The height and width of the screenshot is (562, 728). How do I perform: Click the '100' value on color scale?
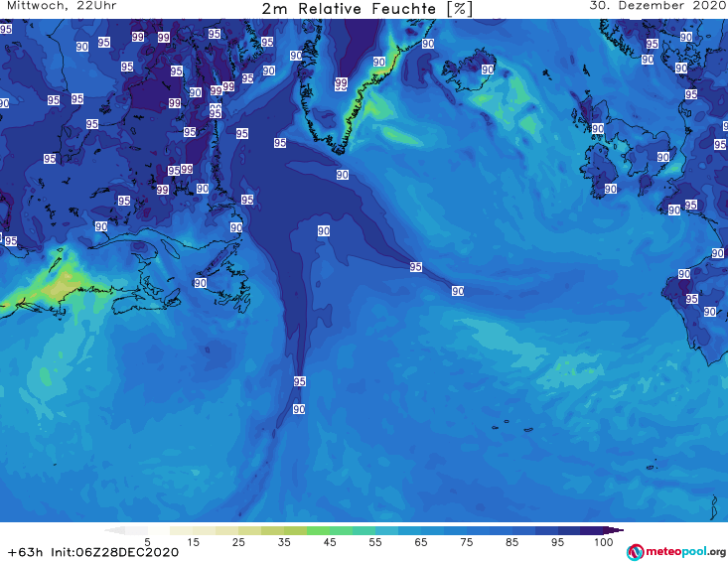point(604,542)
